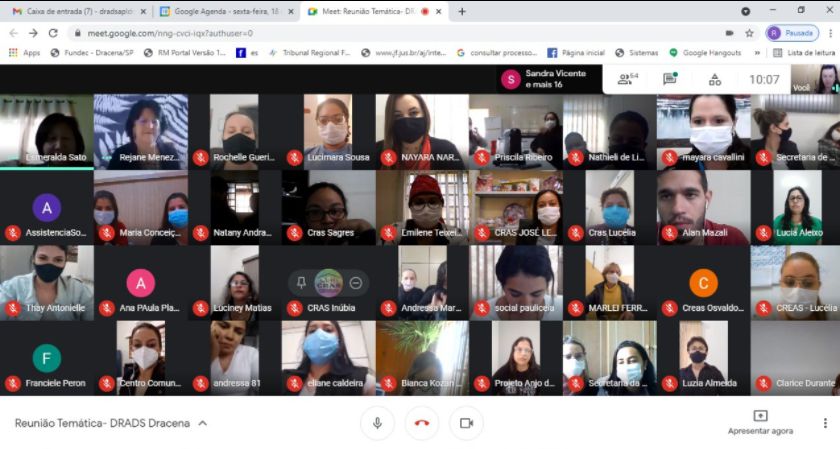Toggle the microphone on or off

point(377,423)
